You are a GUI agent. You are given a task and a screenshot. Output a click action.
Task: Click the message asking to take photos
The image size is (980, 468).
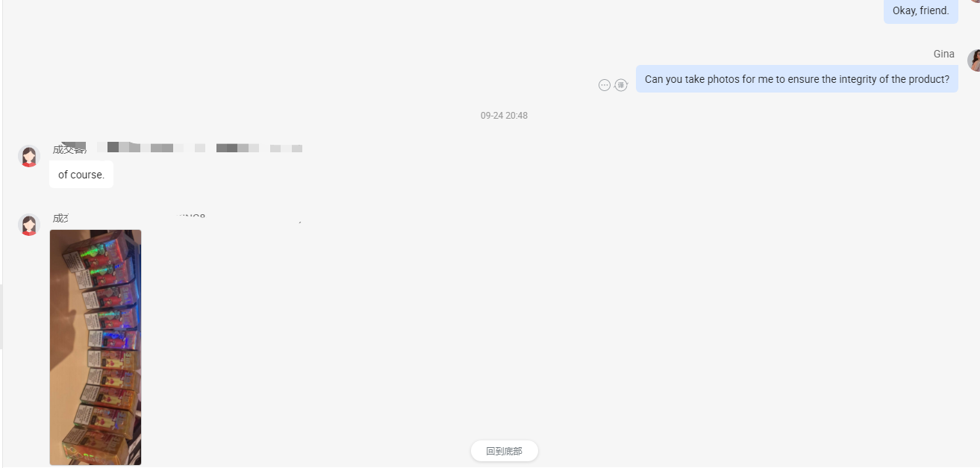click(797, 79)
